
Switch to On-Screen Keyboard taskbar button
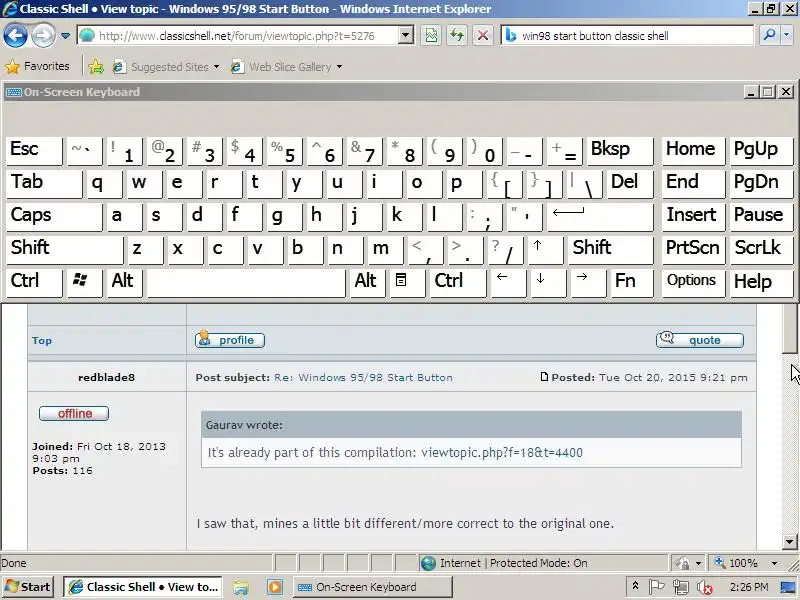click(372, 587)
